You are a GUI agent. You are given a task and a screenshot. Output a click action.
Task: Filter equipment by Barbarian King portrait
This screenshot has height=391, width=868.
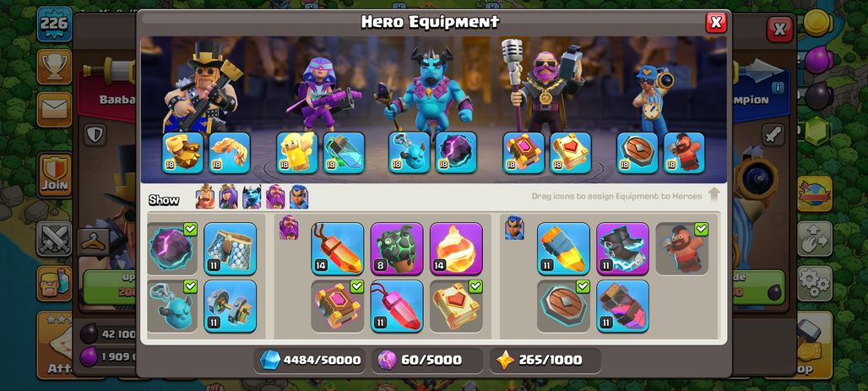pos(205,197)
